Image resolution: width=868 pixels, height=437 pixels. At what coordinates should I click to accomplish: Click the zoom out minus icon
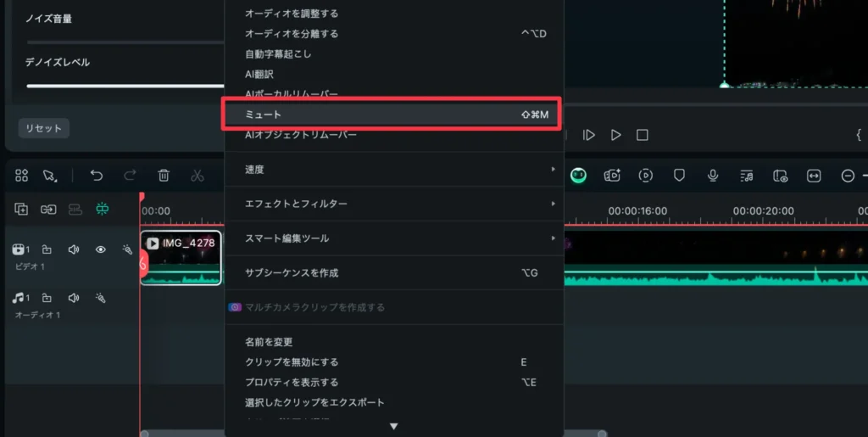pyautogui.click(x=848, y=176)
